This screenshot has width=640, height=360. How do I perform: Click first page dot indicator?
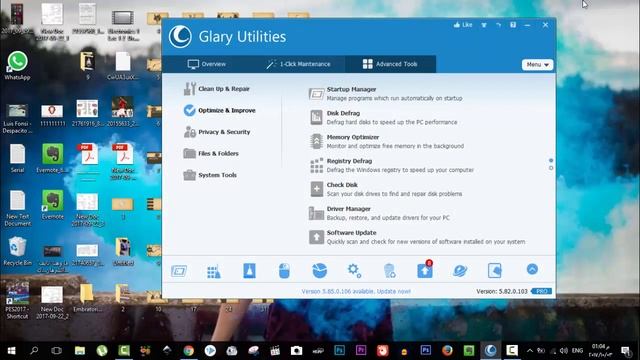click(x=551, y=160)
